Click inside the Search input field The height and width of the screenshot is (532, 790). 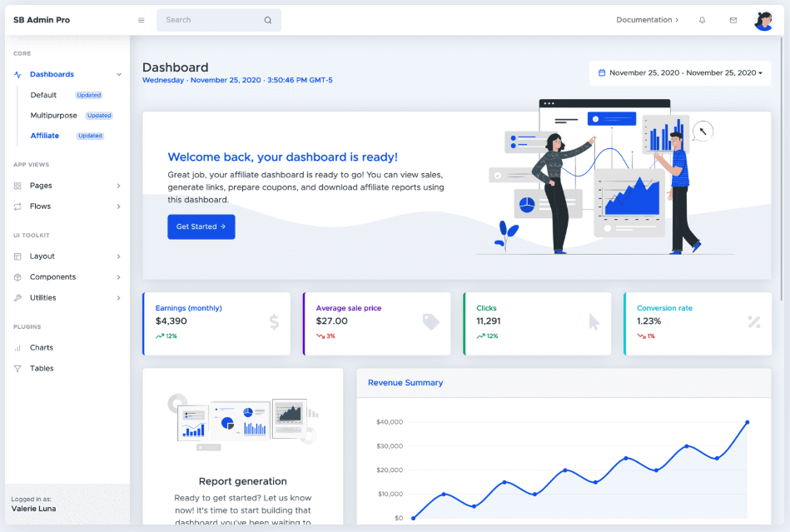[210, 20]
